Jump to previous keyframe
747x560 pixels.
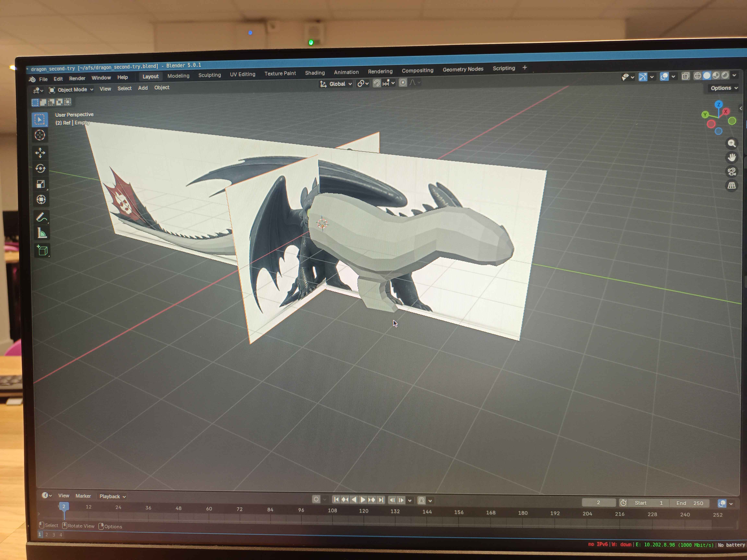pos(345,500)
